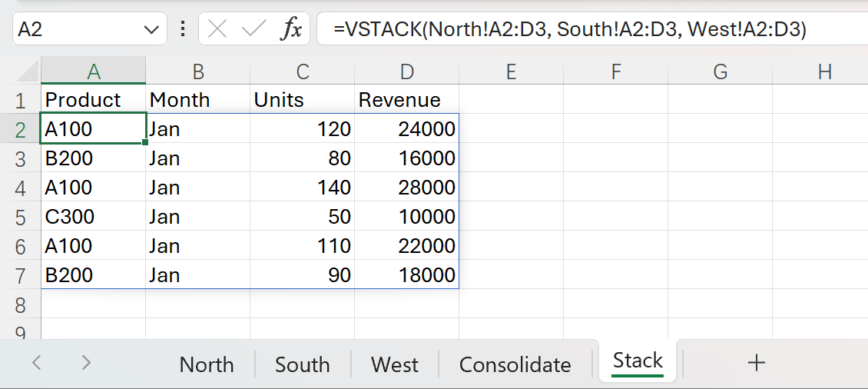
Task: Click the Enter checkmark in formula bar
Action: 253,30
